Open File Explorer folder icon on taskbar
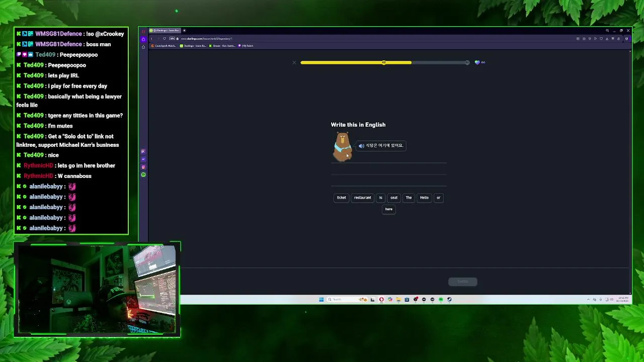 coord(398,299)
